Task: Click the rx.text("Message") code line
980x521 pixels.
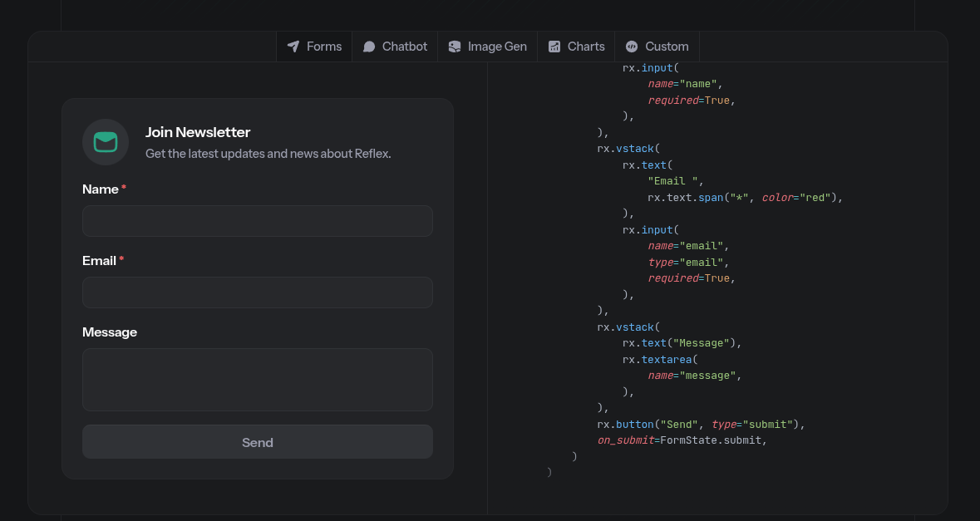Action: 682,343
